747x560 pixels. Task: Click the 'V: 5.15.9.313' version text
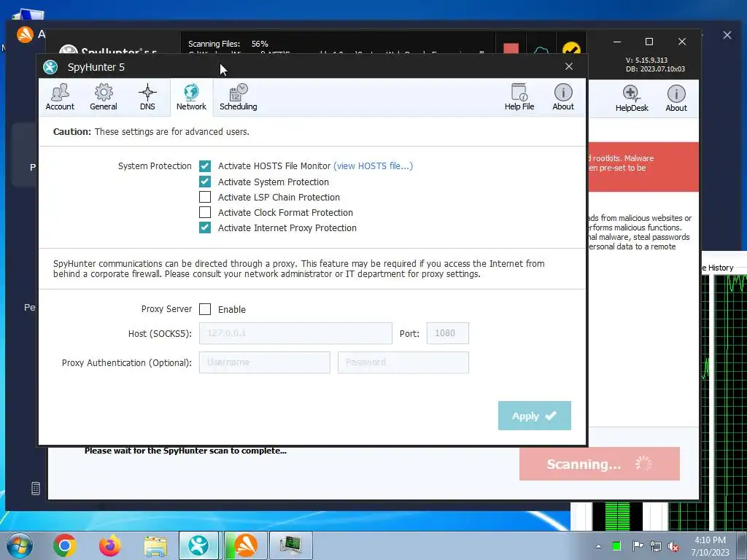click(646, 60)
